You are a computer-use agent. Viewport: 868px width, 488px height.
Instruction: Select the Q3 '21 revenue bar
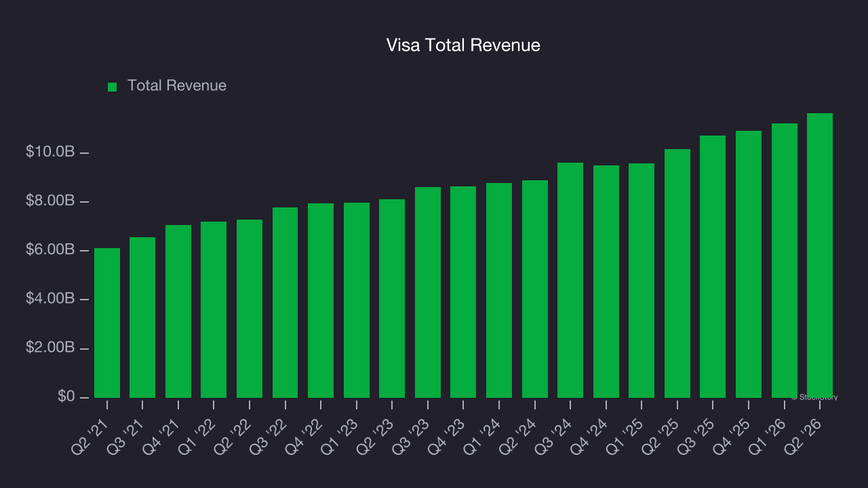[142, 317]
